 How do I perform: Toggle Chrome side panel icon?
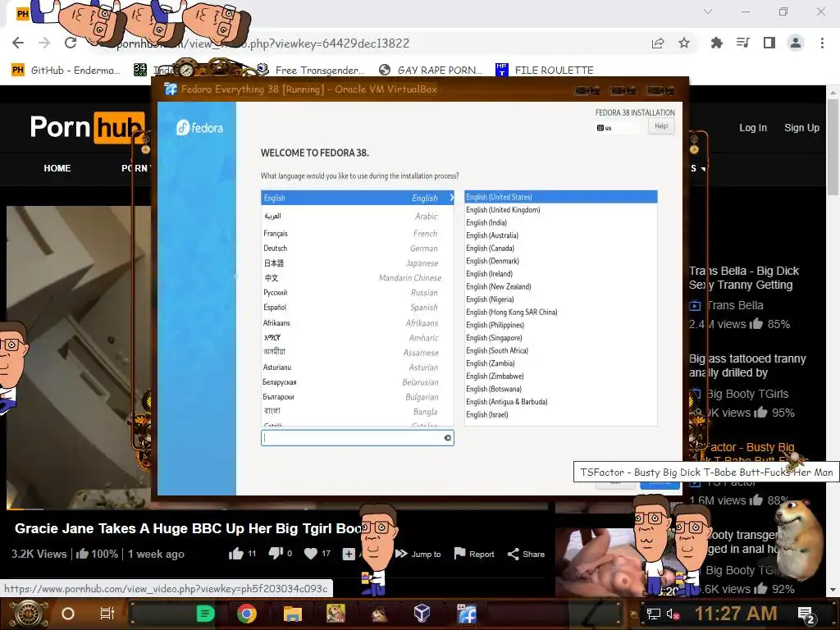pos(769,43)
